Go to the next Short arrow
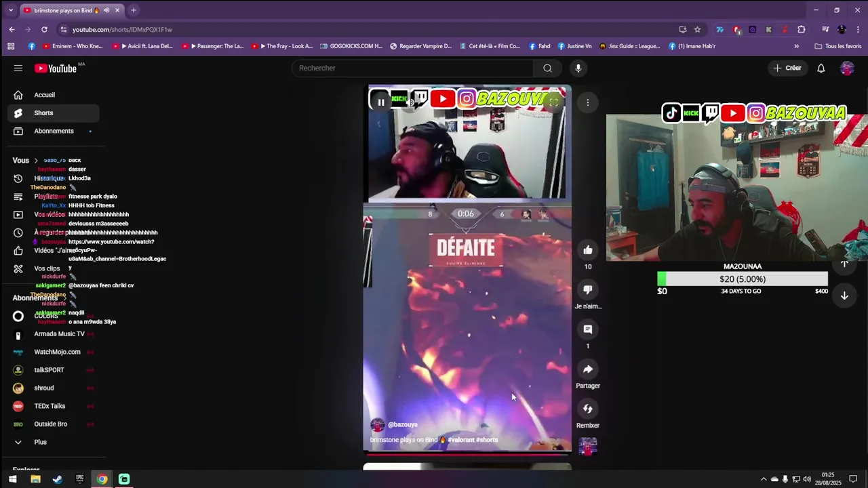 [844, 296]
